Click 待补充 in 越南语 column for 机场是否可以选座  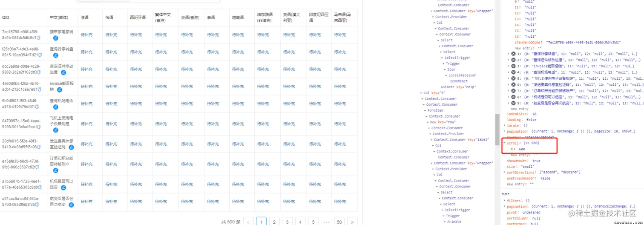238,184
